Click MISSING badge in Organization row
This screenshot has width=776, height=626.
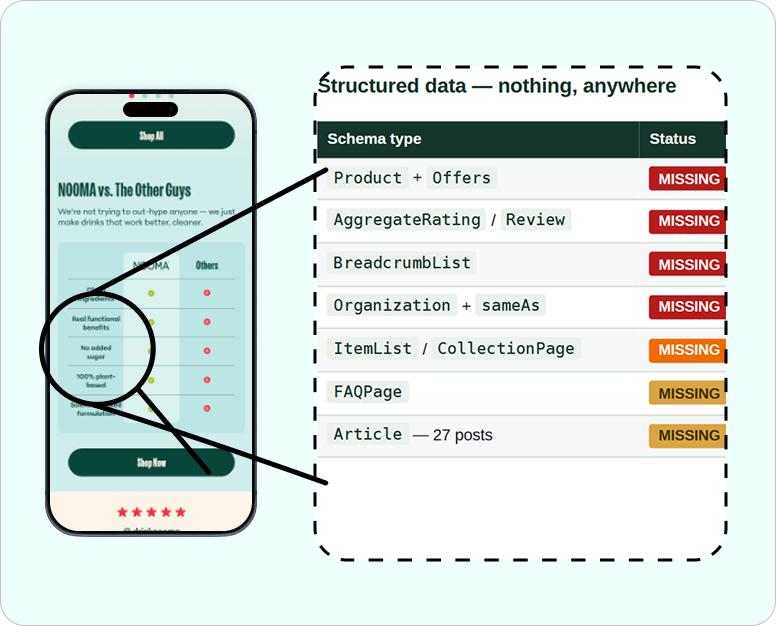[x=687, y=307]
